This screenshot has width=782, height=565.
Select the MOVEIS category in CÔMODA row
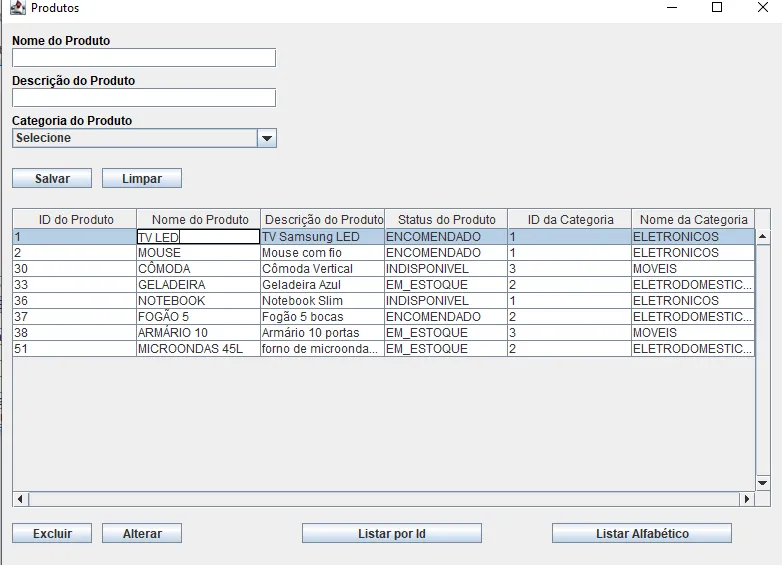pos(693,269)
